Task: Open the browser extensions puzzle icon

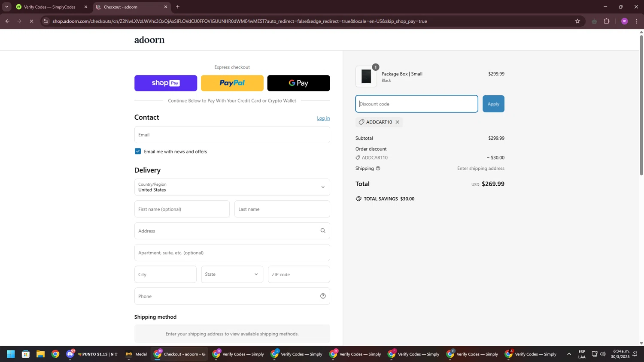Action: point(607,21)
